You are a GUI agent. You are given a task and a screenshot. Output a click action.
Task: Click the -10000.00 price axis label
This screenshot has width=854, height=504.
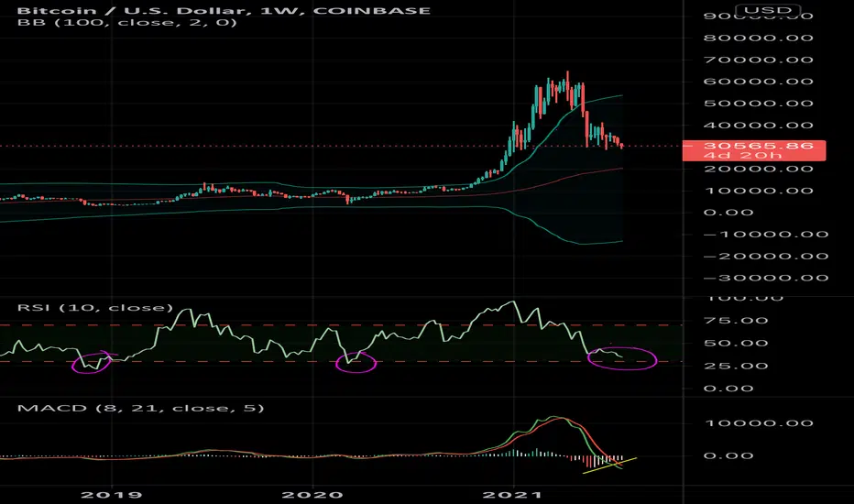click(766, 235)
